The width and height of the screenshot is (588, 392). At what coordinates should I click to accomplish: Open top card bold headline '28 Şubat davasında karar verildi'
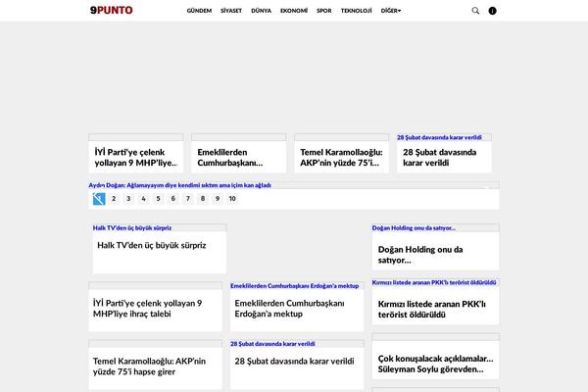pyautogui.click(x=439, y=158)
